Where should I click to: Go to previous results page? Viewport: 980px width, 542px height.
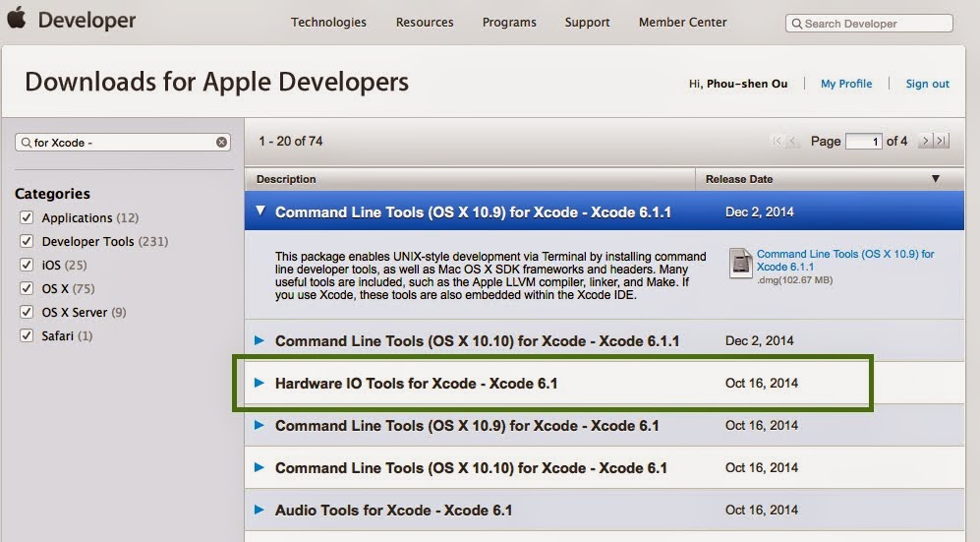(792, 142)
